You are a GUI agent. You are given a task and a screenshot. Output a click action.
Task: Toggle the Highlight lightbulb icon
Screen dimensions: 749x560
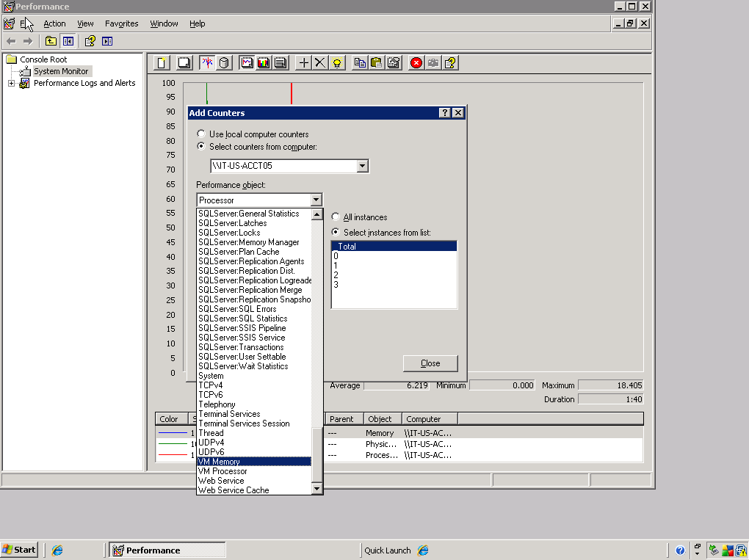click(x=337, y=63)
